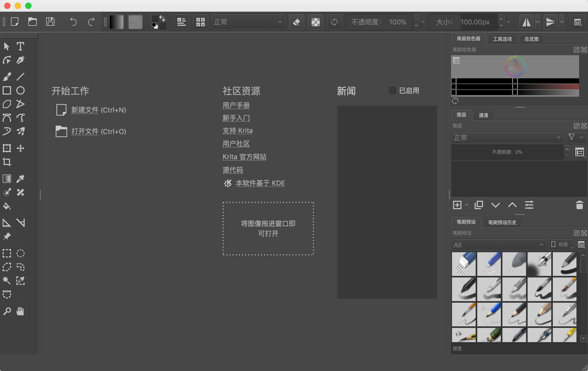Click the Save document icon

[x=50, y=22]
